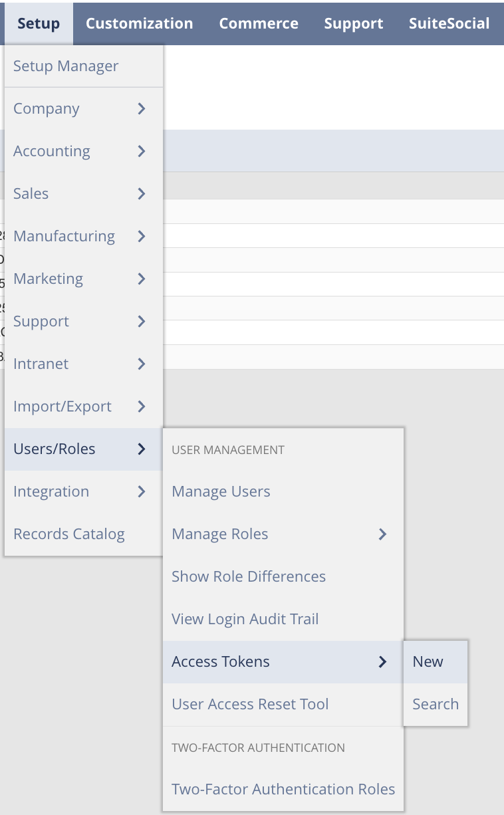Click the Support tab in the top bar
The height and width of the screenshot is (815, 504).
click(353, 23)
